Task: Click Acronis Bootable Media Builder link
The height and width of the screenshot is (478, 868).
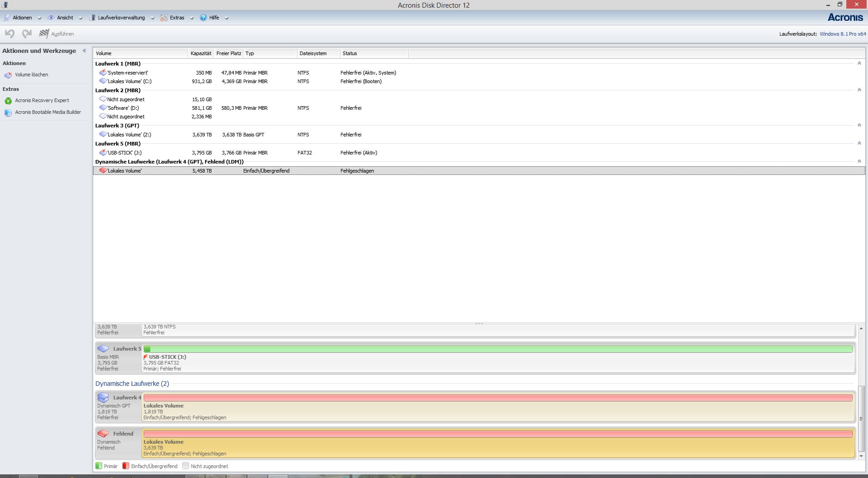Action: click(48, 112)
